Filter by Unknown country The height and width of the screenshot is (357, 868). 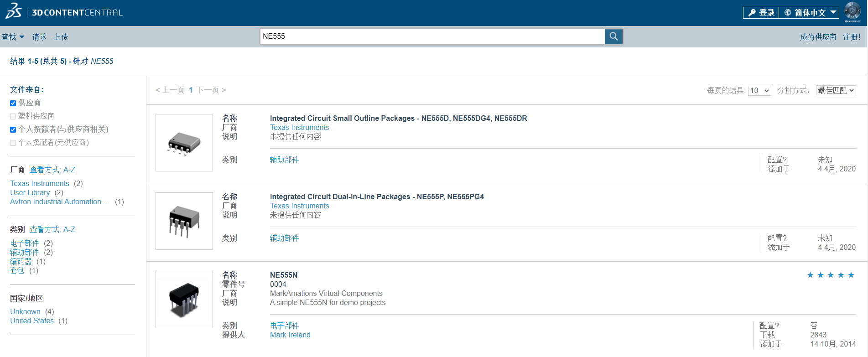click(x=25, y=311)
